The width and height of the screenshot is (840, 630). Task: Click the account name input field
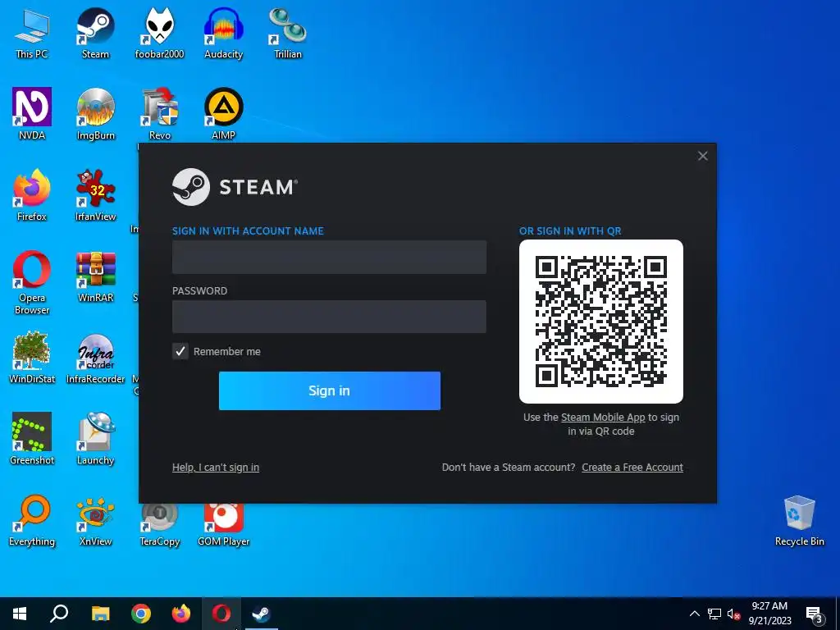point(329,257)
